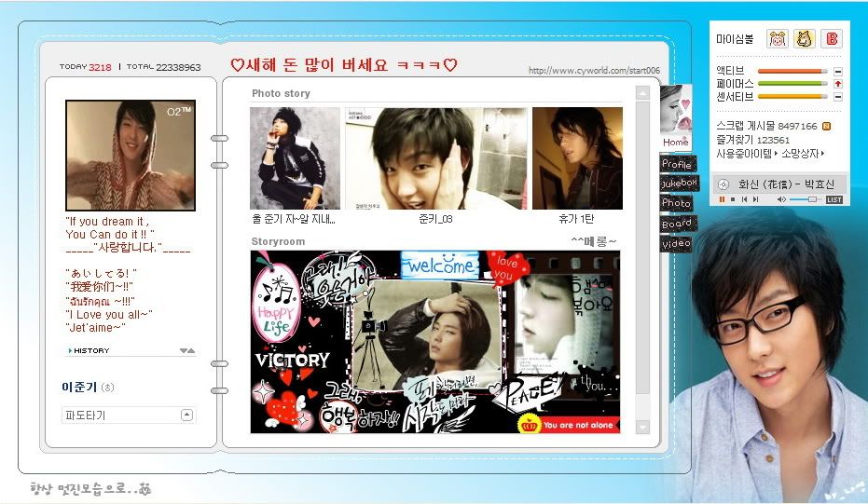Click the Photo story heading
Viewport: 868px width, 504px height.
pos(281,93)
